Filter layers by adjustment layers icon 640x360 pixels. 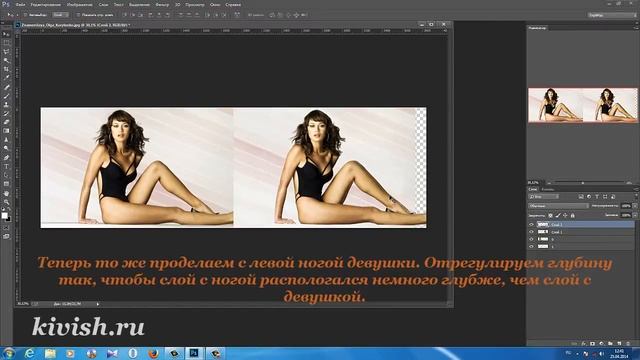(589, 197)
